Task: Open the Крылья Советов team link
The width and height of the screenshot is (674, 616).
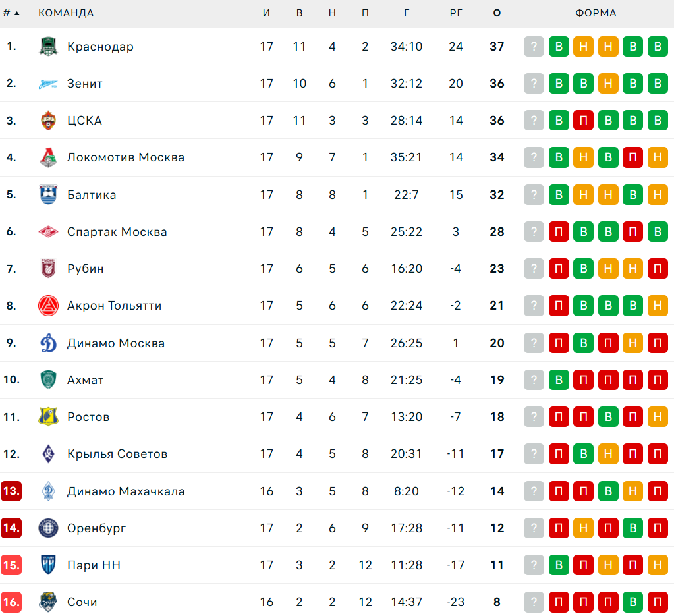Action: click(117, 454)
